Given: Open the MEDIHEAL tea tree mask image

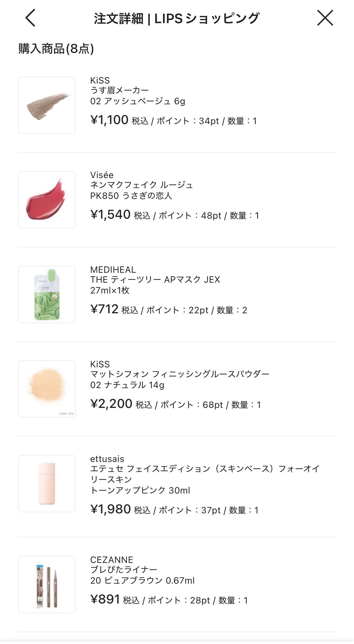Looking at the screenshot, I should (47, 294).
